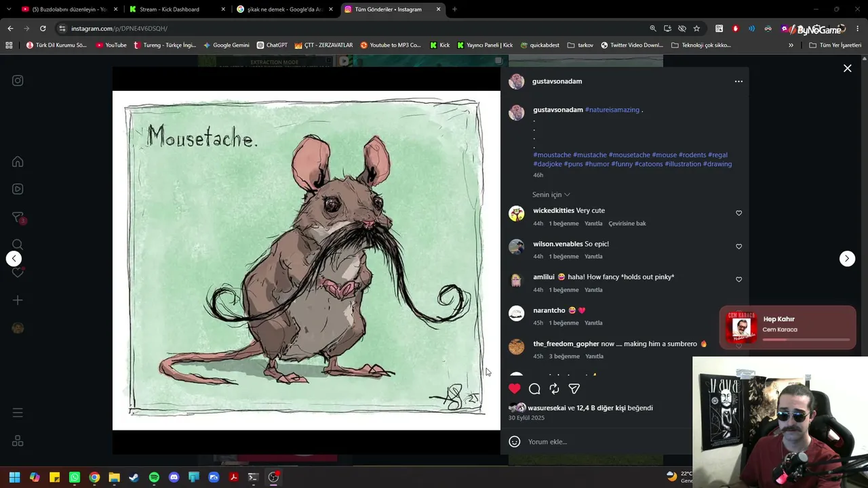Create a new post with plus icon
868x488 pixels.
pos(18,300)
